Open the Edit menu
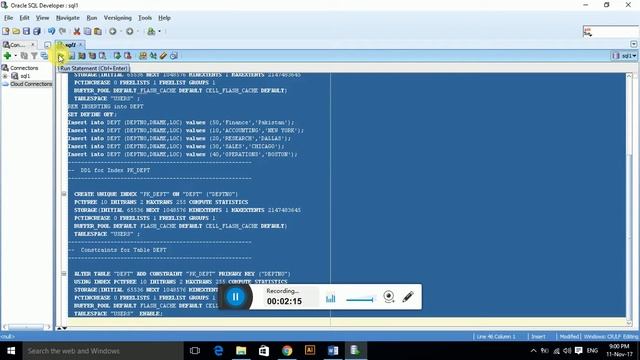 tap(24, 18)
